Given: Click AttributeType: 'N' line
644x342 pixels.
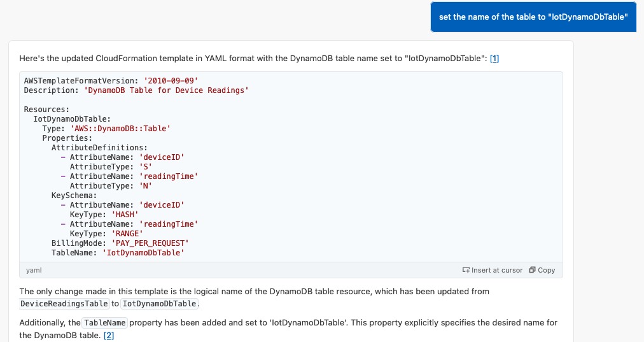Looking at the screenshot, I should click(x=111, y=186).
